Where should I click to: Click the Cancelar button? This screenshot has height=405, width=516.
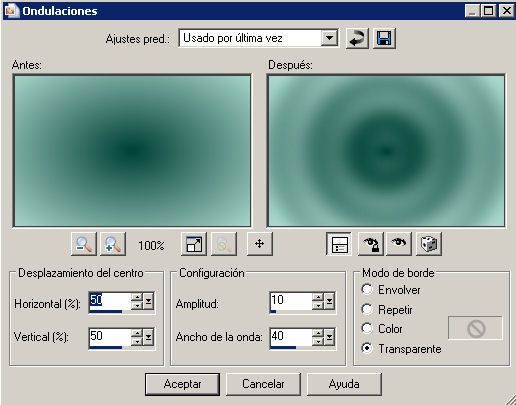[263, 384]
